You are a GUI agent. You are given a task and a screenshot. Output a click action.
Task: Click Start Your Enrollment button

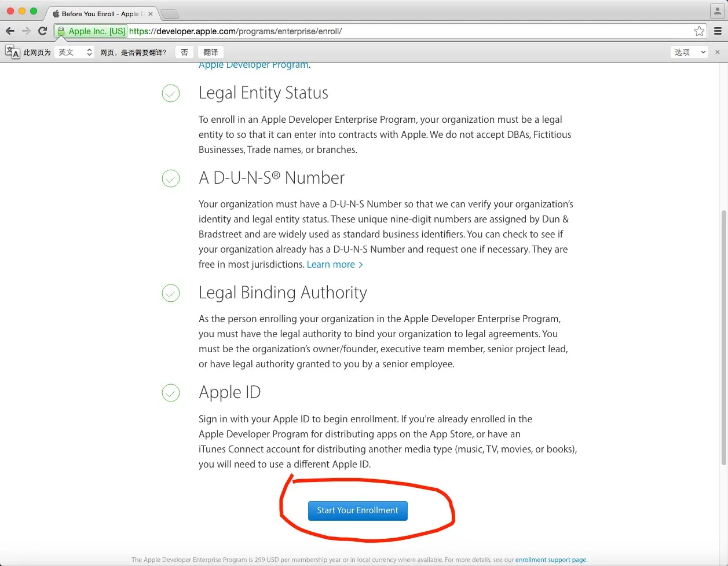click(x=358, y=510)
